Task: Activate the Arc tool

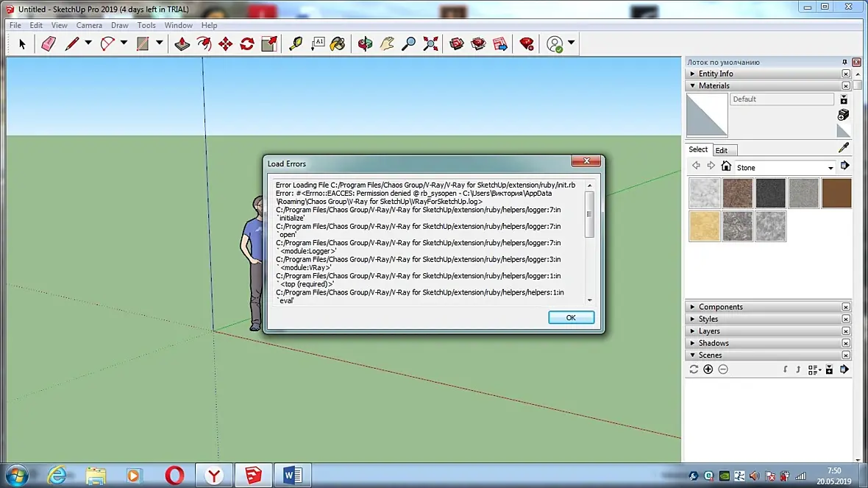Action: tap(107, 43)
